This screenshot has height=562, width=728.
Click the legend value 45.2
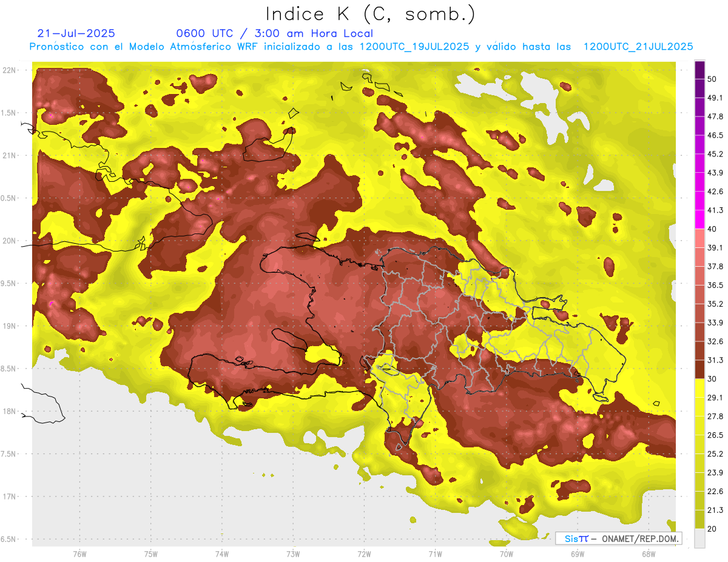[716, 154]
